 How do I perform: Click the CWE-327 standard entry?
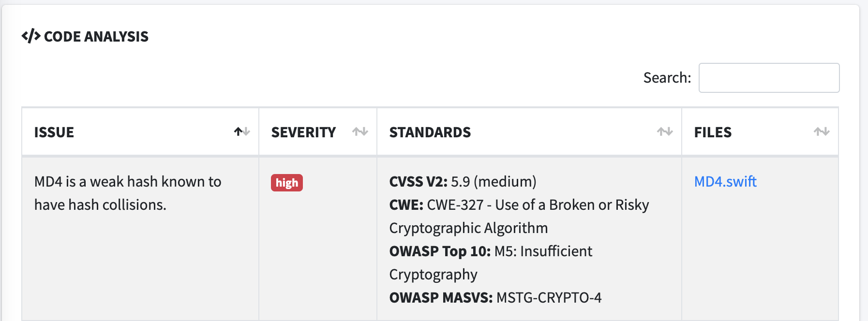537,205
